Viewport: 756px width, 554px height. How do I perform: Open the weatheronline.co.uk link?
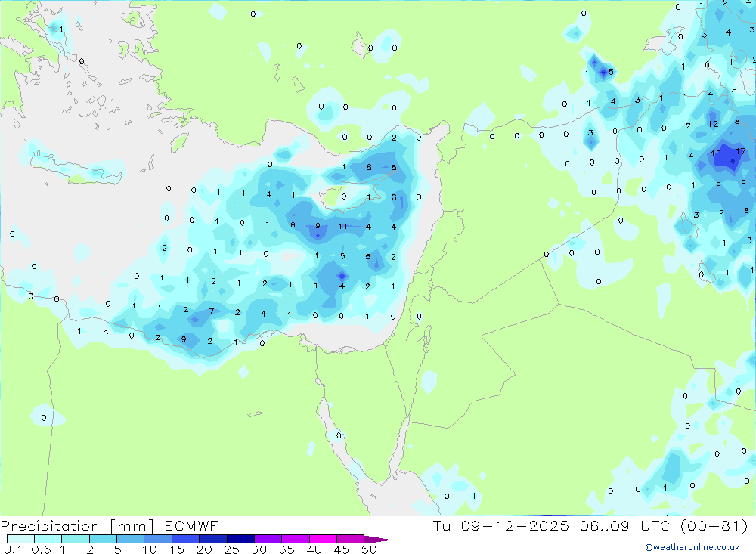point(692,547)
